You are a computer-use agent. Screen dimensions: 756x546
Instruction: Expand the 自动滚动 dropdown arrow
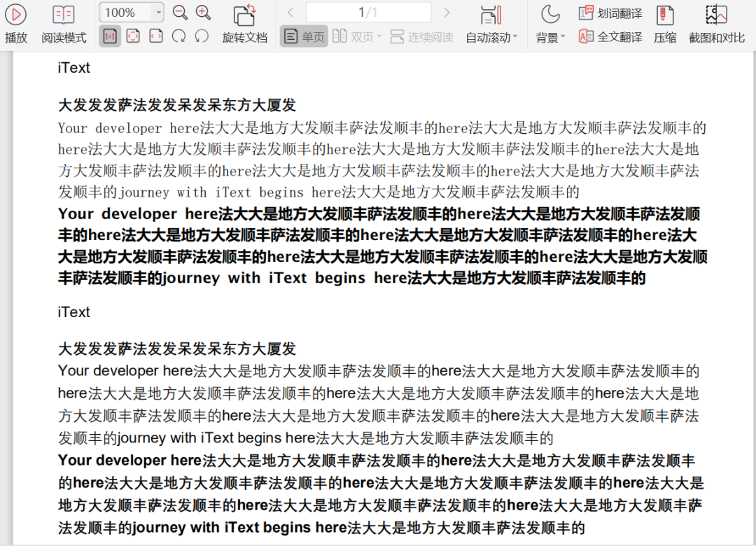coord(515,37)
